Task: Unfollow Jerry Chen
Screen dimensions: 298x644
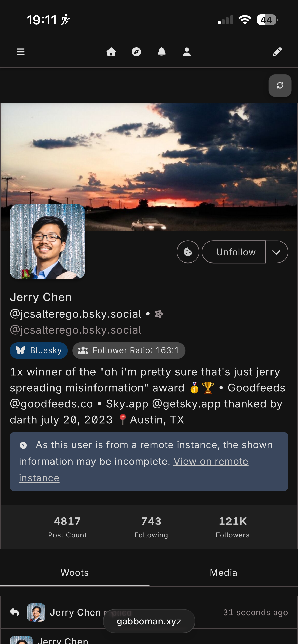Action: coord(236,252)
